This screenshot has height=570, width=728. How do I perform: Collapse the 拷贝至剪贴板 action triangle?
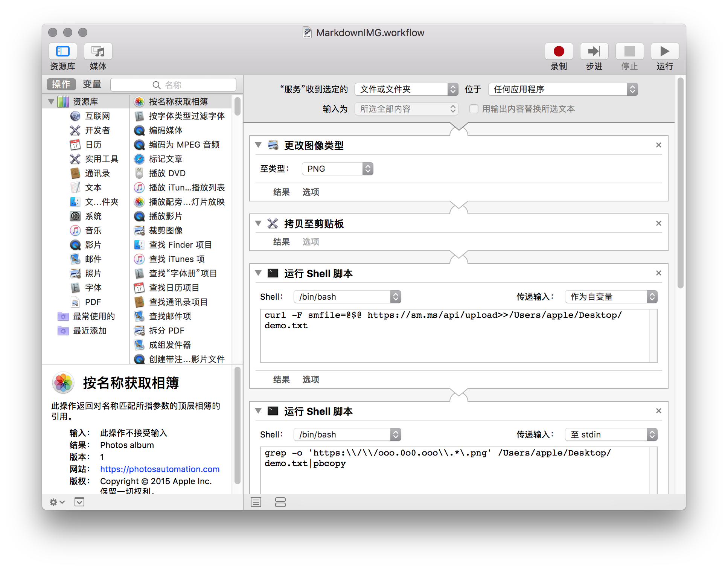[258, 223]
